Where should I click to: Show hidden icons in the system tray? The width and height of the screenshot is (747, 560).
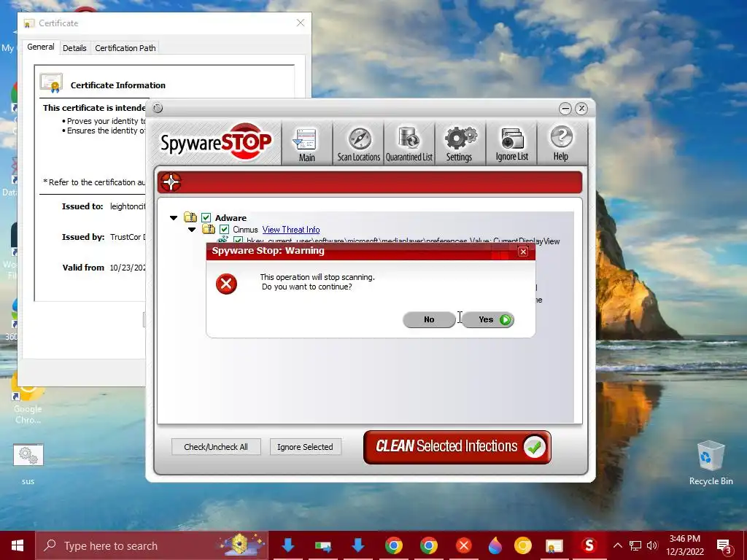pyautogui.click(x=617, y=545)
